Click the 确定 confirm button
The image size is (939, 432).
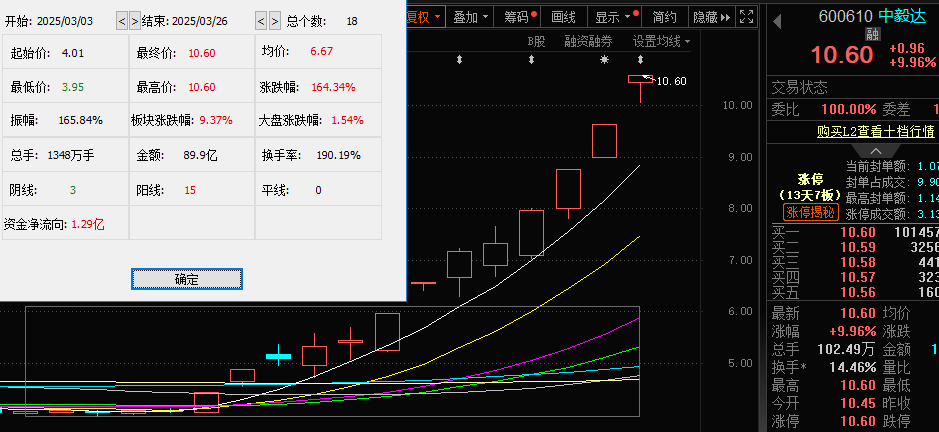[186, 279]
